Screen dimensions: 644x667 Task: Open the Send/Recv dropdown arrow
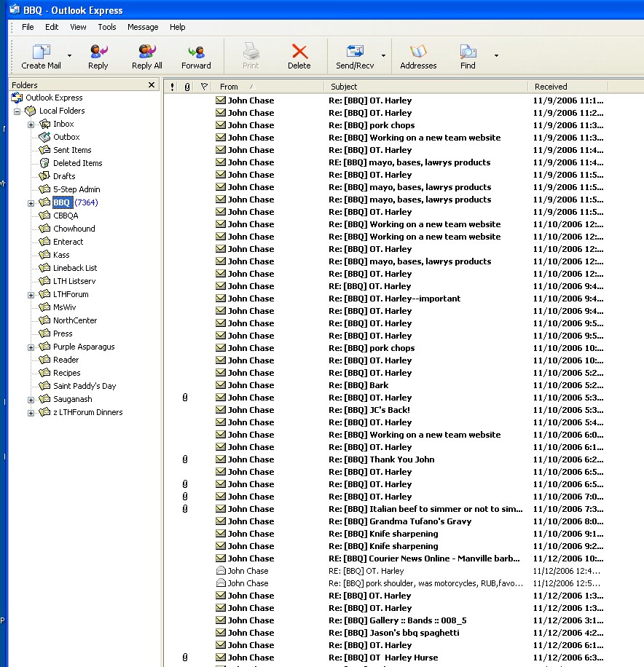[383, 56]
